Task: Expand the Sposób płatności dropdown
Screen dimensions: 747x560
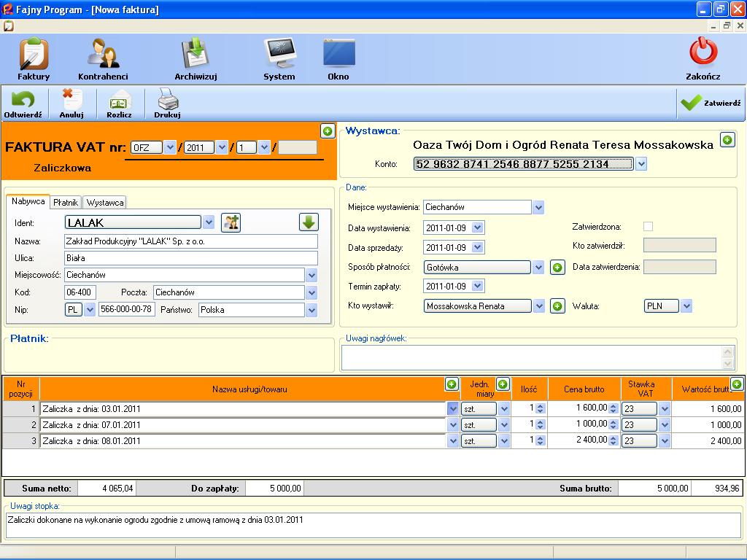Action: 538,268
